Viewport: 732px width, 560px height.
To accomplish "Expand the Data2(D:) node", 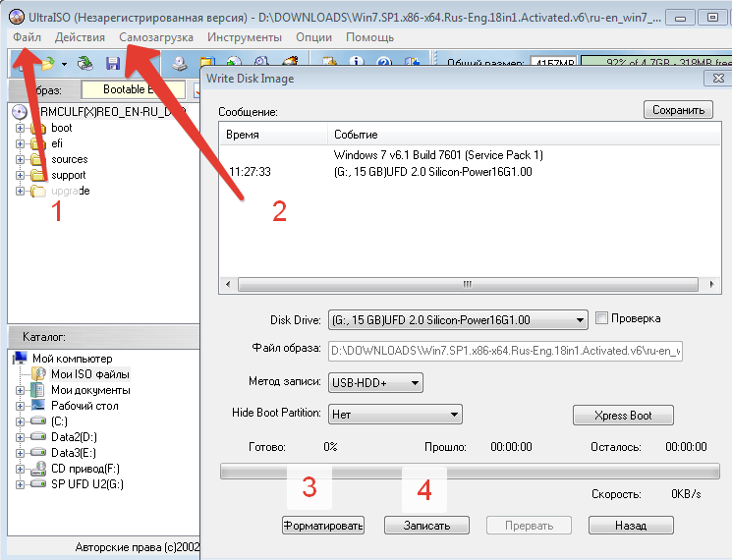I will 20,437.
